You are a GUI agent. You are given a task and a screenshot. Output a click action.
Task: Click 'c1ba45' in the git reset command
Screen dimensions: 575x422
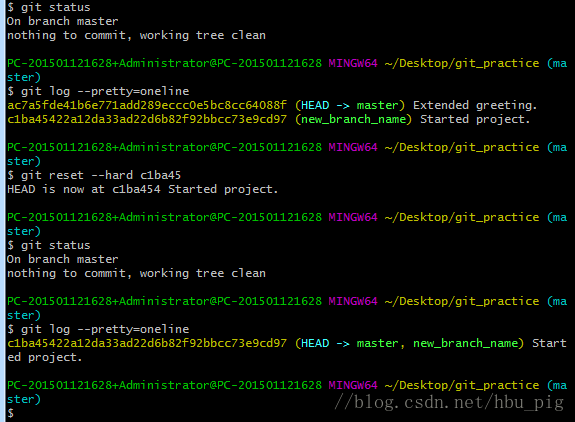click(161, 175)
